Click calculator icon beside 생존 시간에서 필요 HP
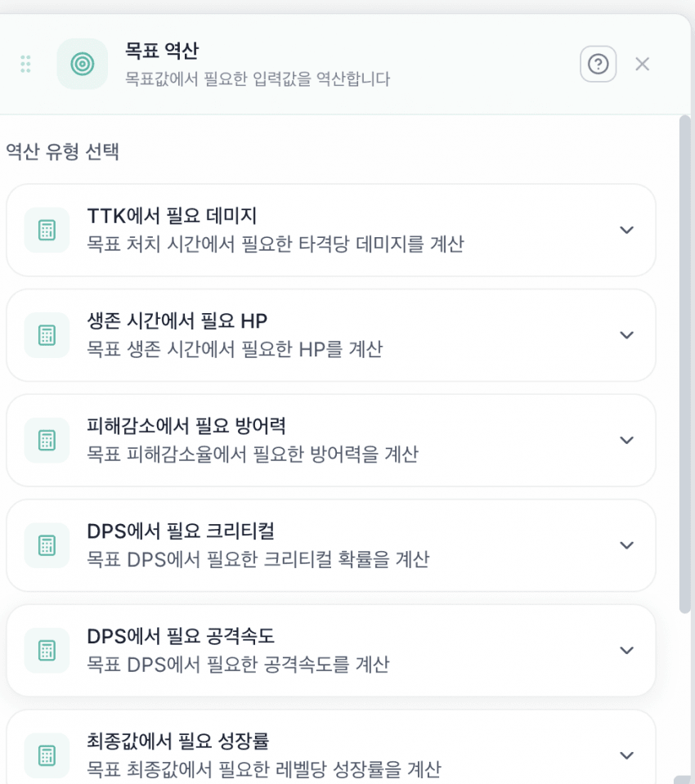The image size is (695, 784). click(47, 335)
